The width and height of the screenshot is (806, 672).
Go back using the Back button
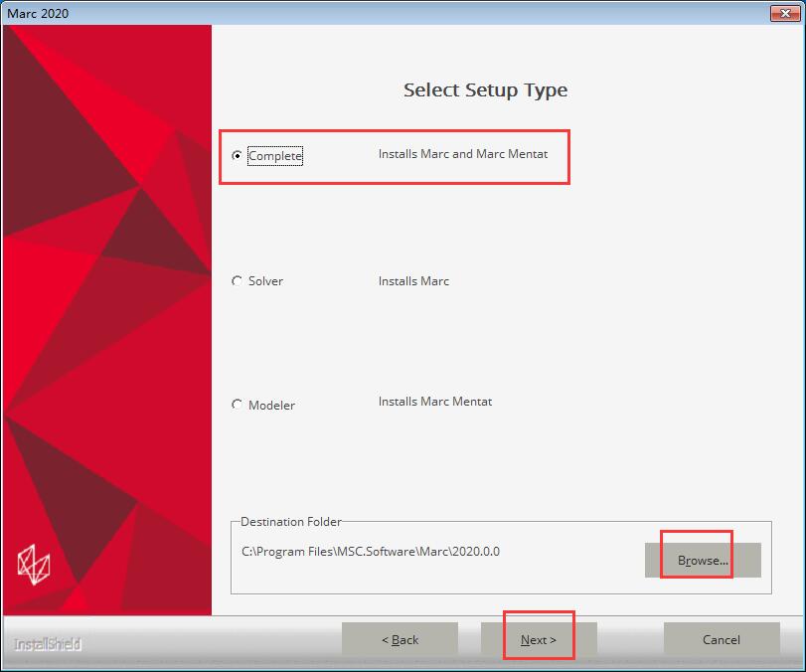[x=400, y=639]
